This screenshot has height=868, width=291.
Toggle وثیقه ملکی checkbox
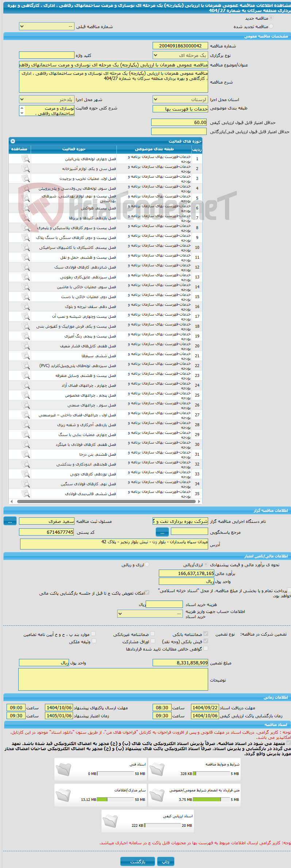coord(94,641)
